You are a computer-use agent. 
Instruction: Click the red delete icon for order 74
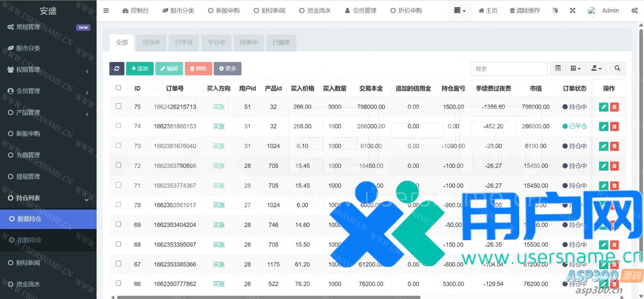614,126
